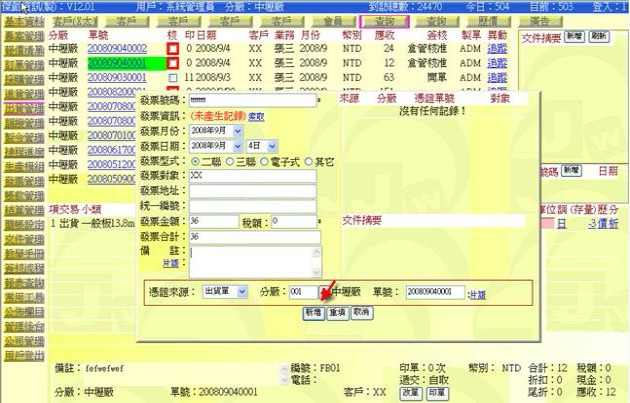
Task: Switch to the 會員 tab
Action: tap(333, 21)
